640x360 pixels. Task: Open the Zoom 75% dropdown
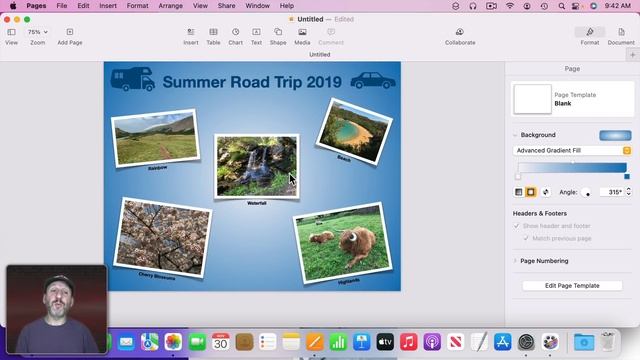(38, 32)
